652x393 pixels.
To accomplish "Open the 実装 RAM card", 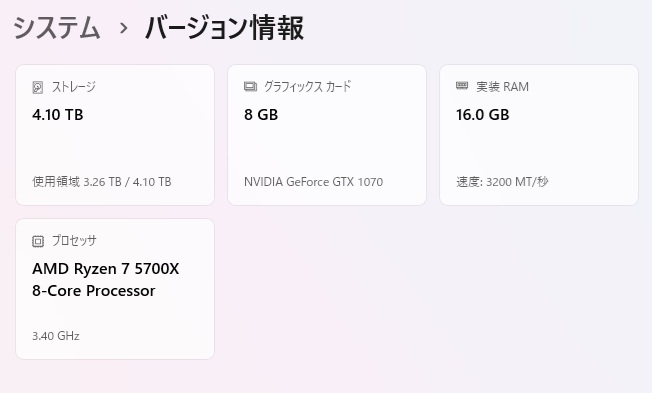I will pos(539,135).
